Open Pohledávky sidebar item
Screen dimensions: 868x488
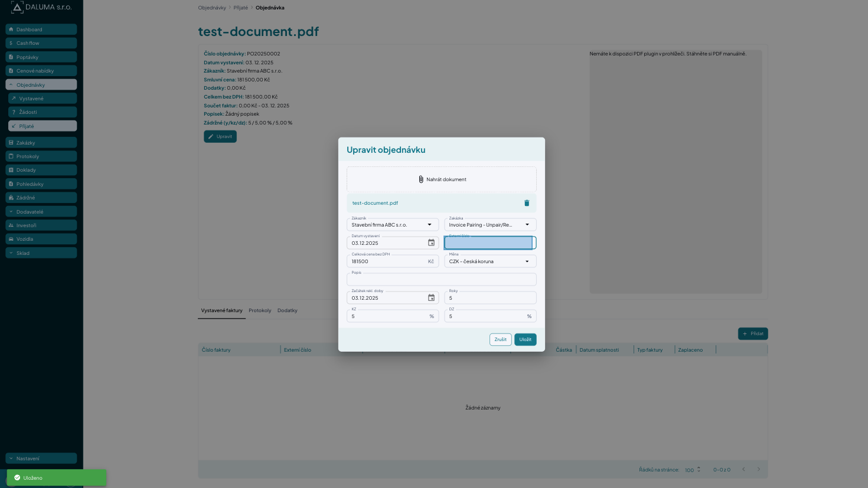point(41,184)
